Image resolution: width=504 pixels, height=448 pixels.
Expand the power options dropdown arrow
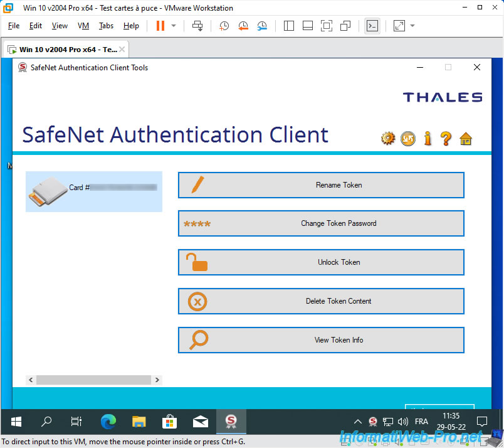174,26
